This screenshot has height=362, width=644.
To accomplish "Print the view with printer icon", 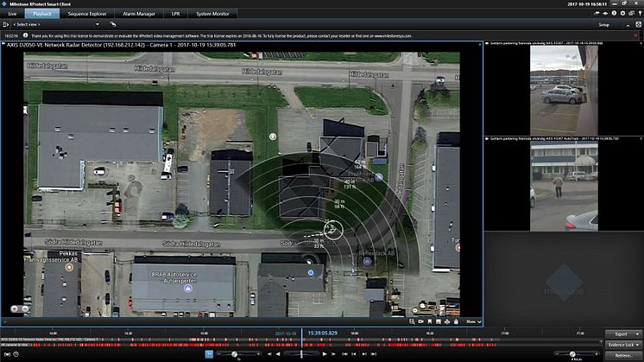I will pos(447,321).
